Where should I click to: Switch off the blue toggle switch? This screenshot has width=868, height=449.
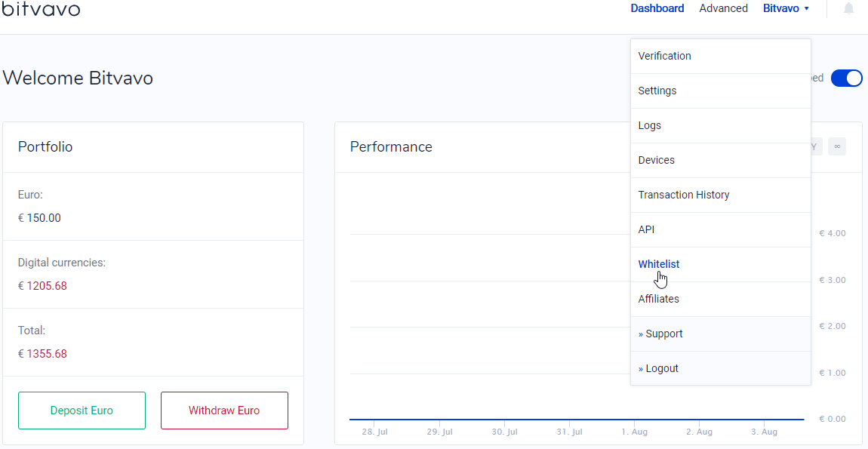(x=846, y=78)
